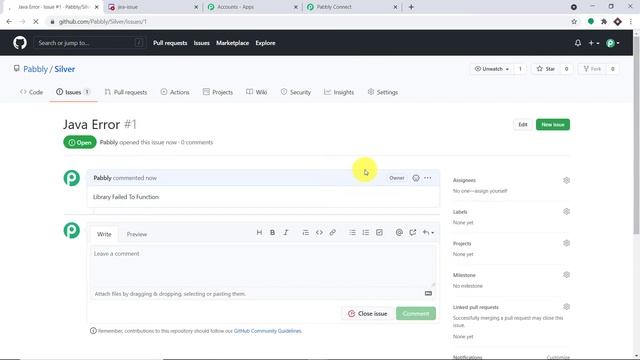Open the Insights tab
Screen dimensions: 640x360
(339, 92)
